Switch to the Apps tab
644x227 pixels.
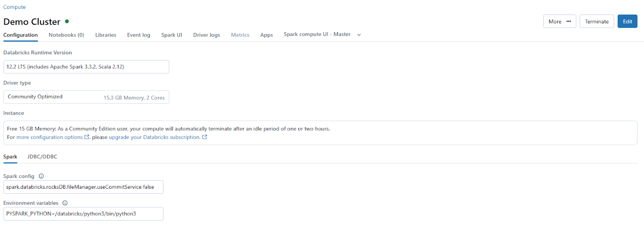point(266,35)
